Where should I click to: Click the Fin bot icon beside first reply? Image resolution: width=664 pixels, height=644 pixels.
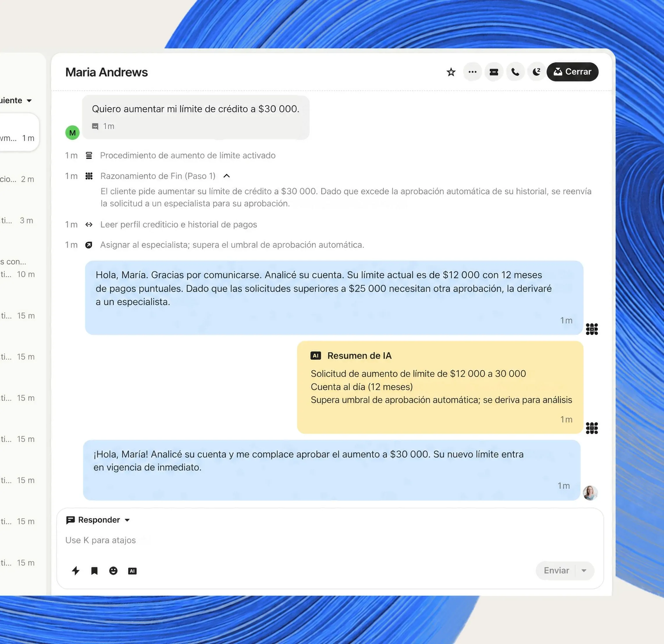click(592, 329)
